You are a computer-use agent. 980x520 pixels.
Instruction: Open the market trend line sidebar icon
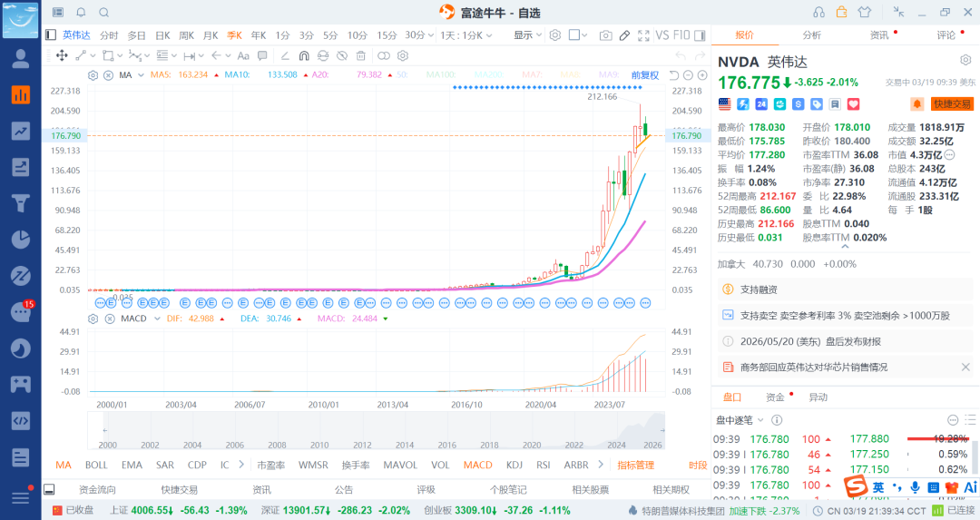[21, 131]
